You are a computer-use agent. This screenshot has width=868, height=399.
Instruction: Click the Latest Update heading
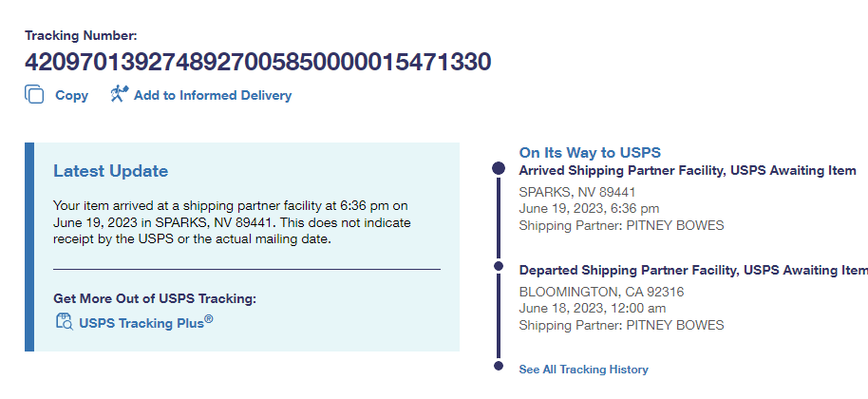[x=110, y=171]
